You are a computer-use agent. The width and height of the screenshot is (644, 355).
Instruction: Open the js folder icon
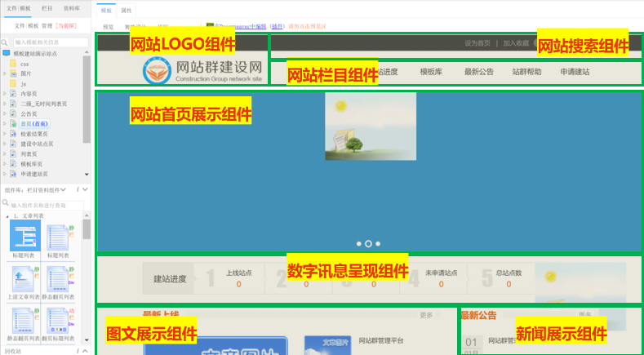(x=13, y=84)
